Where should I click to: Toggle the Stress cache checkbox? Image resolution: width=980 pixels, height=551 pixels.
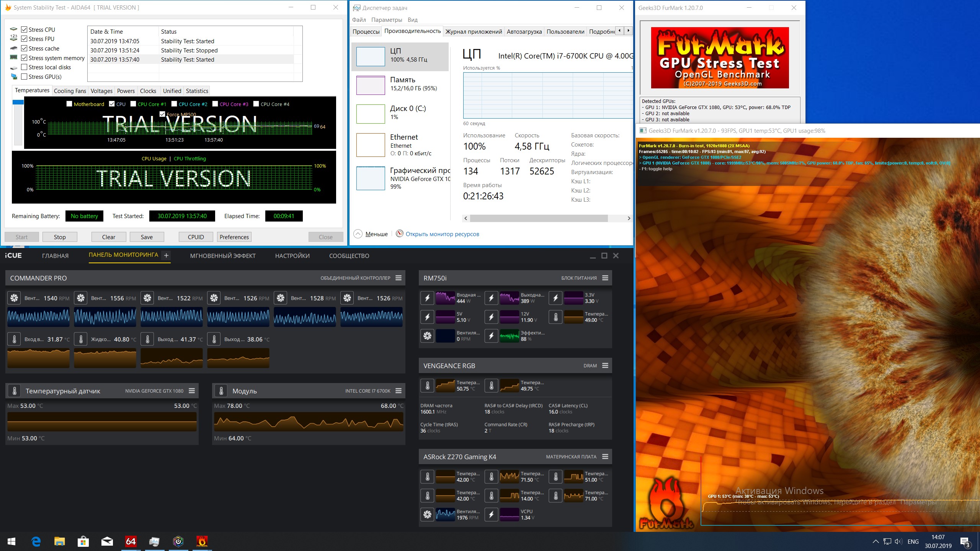pyautogui.click(x=24, y=48)
